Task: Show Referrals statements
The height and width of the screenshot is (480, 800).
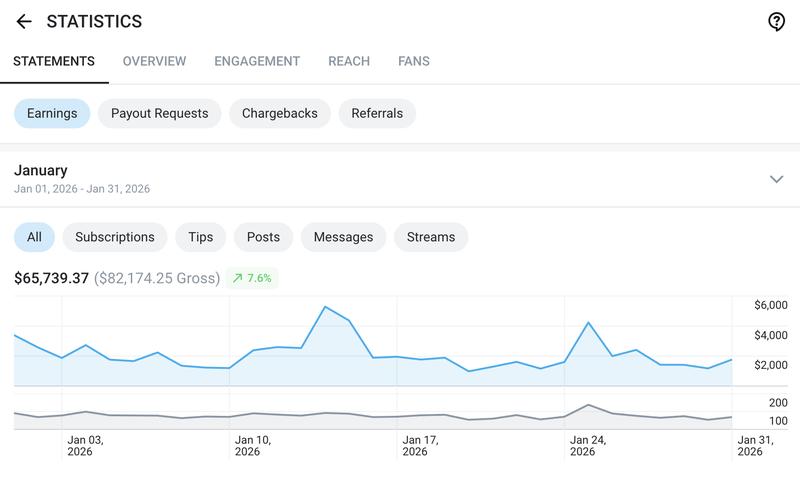Action: click(x=377, y=113)
